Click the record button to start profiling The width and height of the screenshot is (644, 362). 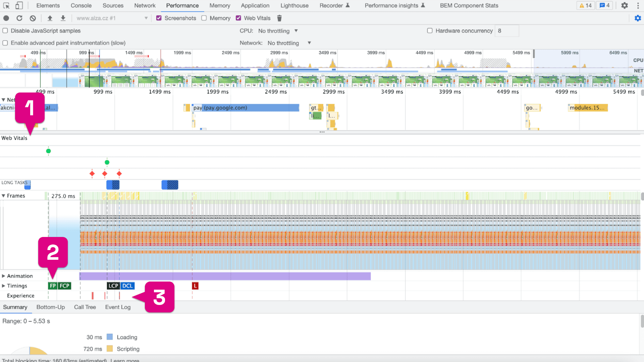[6, 18]
